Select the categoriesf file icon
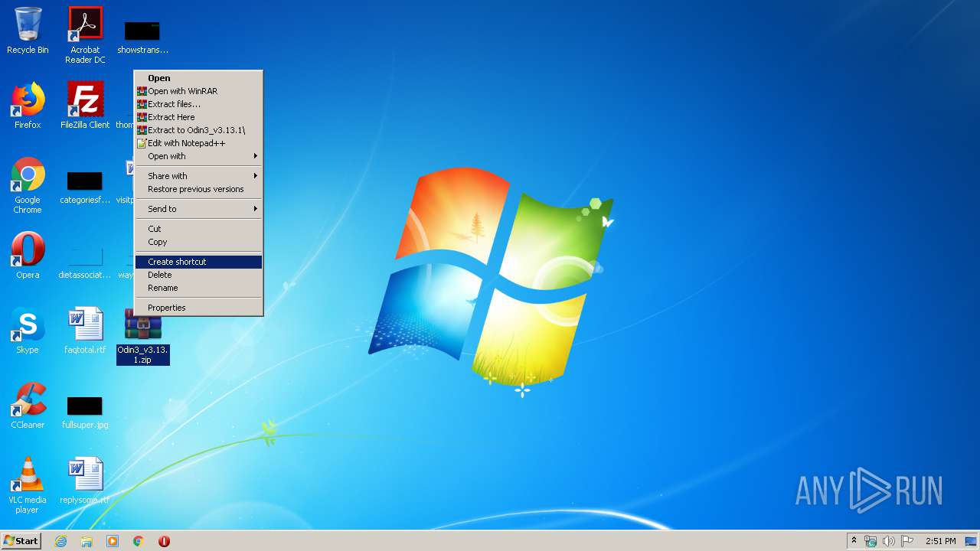Screen dimensions: 980x551 tap(85, 187)
